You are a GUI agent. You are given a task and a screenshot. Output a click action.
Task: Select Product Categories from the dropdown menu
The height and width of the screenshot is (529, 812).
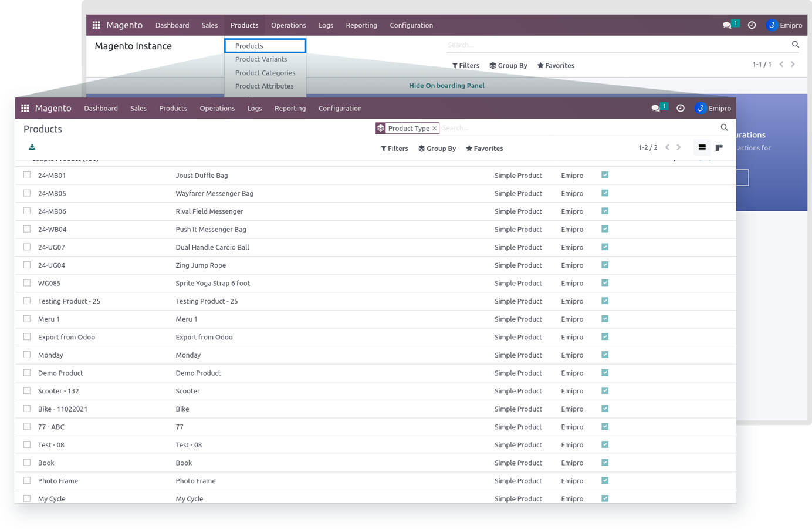265,73
